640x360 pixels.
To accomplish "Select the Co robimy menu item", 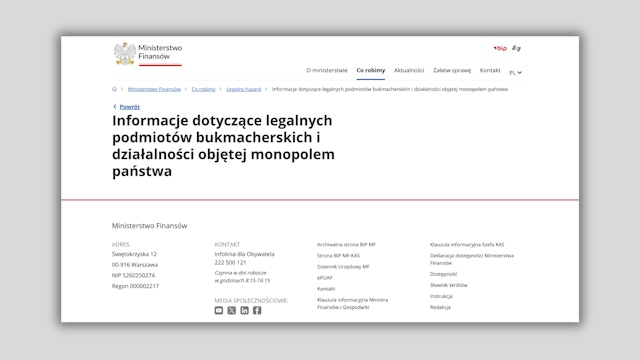I will coord(371,70).
